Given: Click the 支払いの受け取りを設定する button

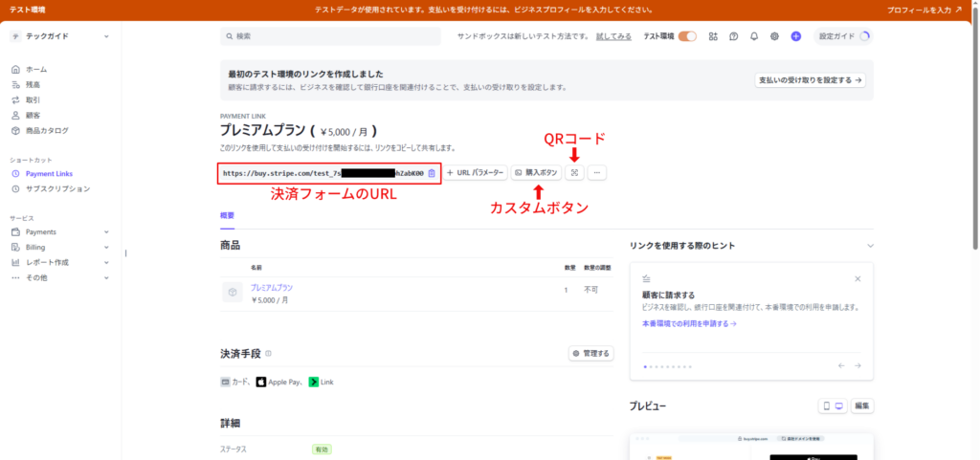Looking at the screenshot, I should click(810, 80).
